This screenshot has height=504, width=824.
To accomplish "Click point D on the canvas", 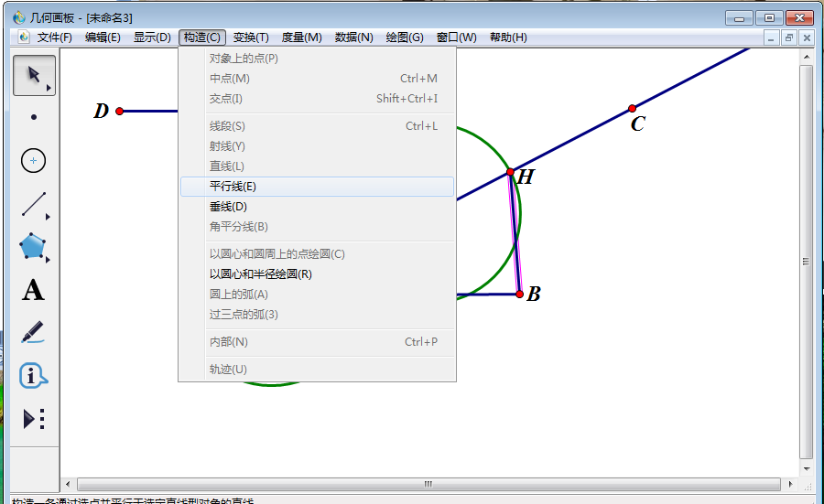I will click(x=119, y=111).
